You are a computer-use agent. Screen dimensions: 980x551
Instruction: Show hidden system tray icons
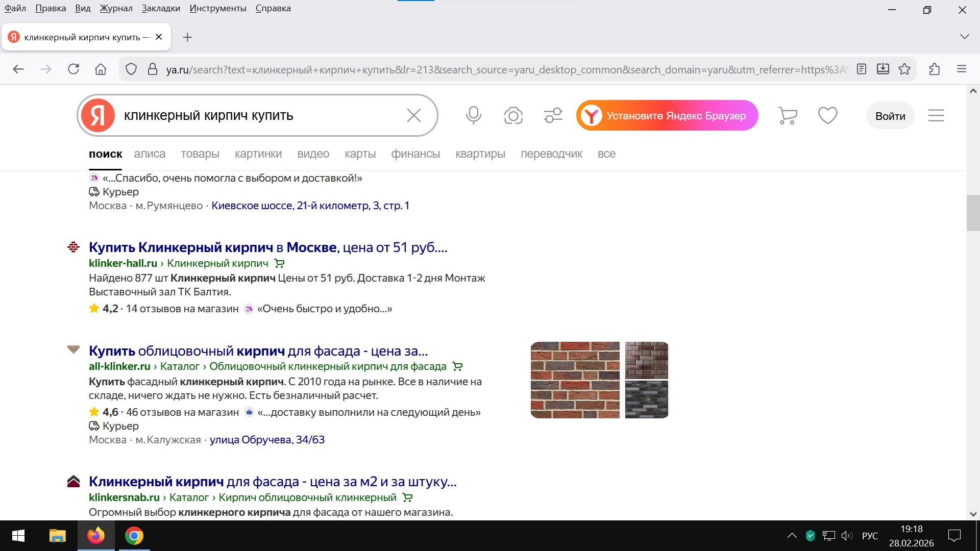pyautogui.click(x=792, y=536)
